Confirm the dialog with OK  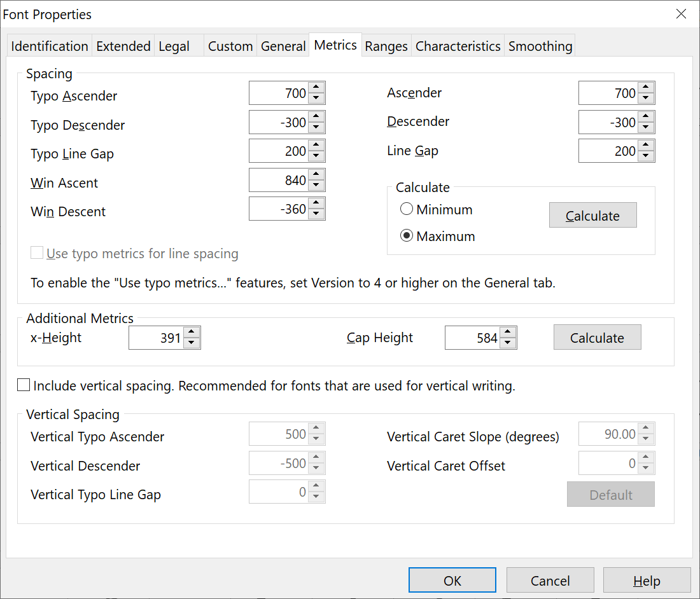[x=452, y=581]
